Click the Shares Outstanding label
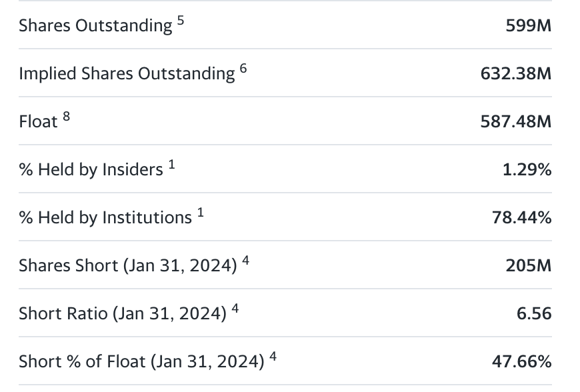 [x=95, y=26]
